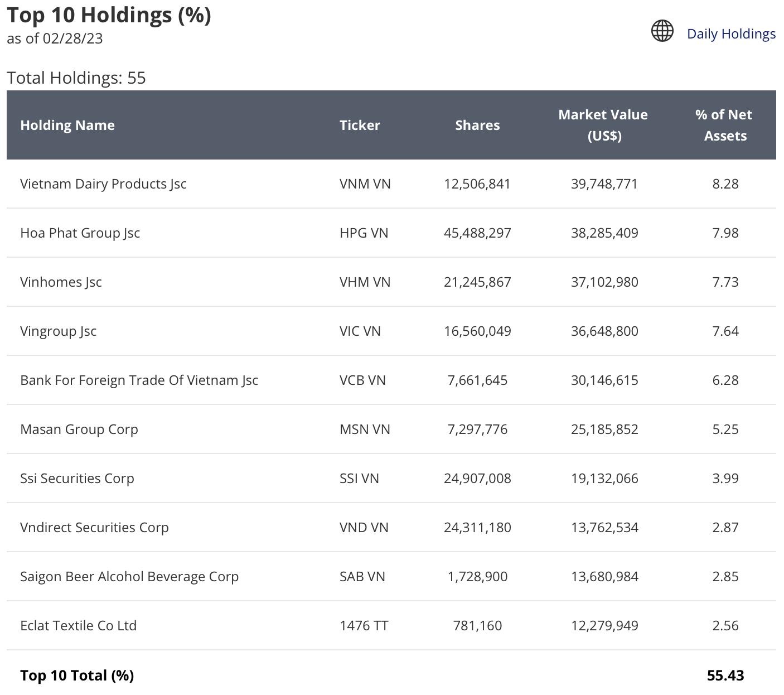784x695 pixels.
Task: Select Masan Group Corp holding name
Action: [79, 429]
